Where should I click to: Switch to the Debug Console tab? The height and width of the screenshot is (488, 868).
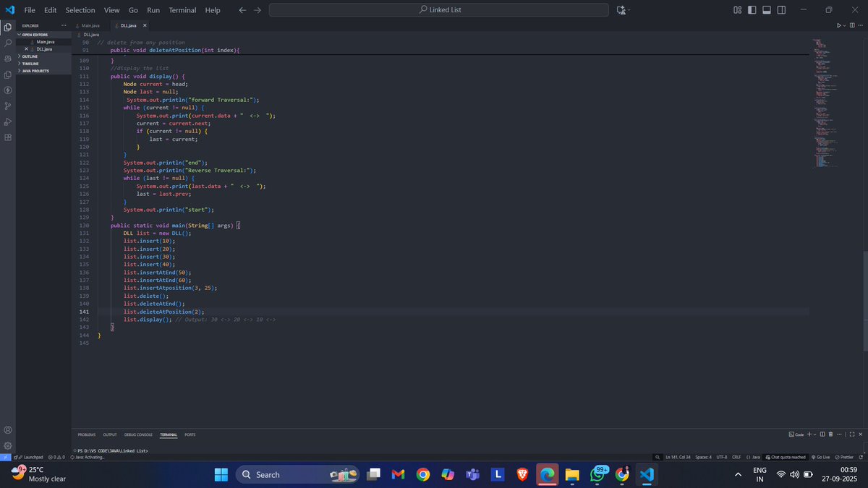tap(138, 435)
